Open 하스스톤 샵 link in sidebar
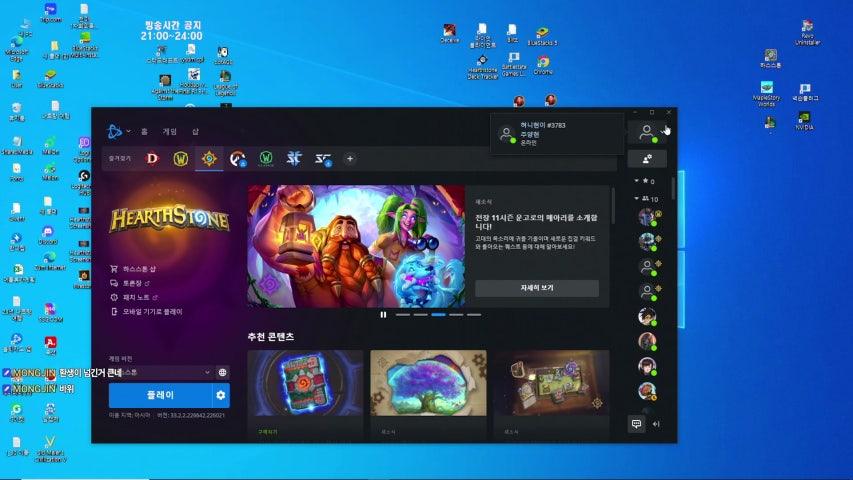This screenshot has height=480, width=853. point(134,269)
